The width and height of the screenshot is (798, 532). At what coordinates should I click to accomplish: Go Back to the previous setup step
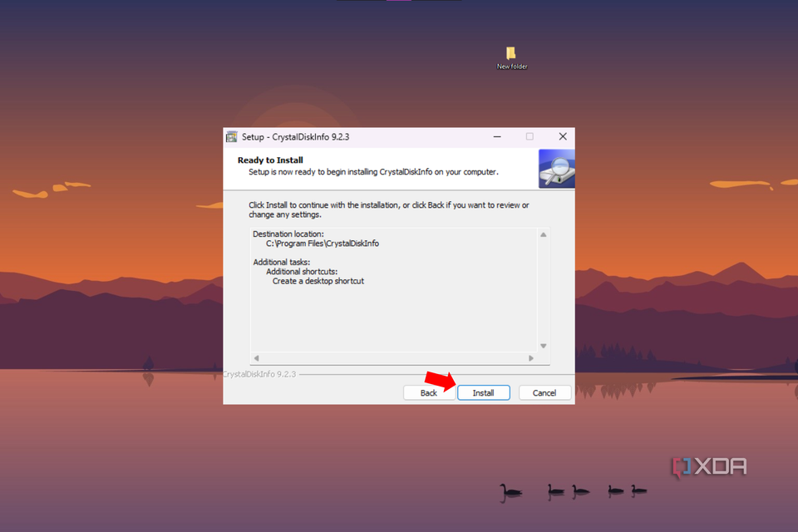tap(429, 392)
